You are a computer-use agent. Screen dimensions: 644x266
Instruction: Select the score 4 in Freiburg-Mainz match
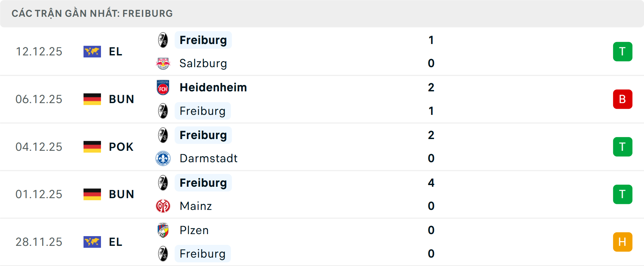coord(431,183)
